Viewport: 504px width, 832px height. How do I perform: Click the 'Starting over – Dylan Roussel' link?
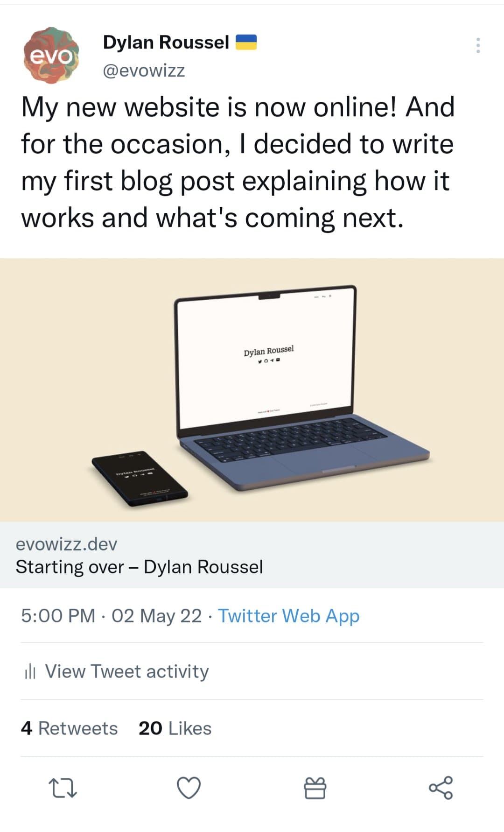click(x=140, y=567)
